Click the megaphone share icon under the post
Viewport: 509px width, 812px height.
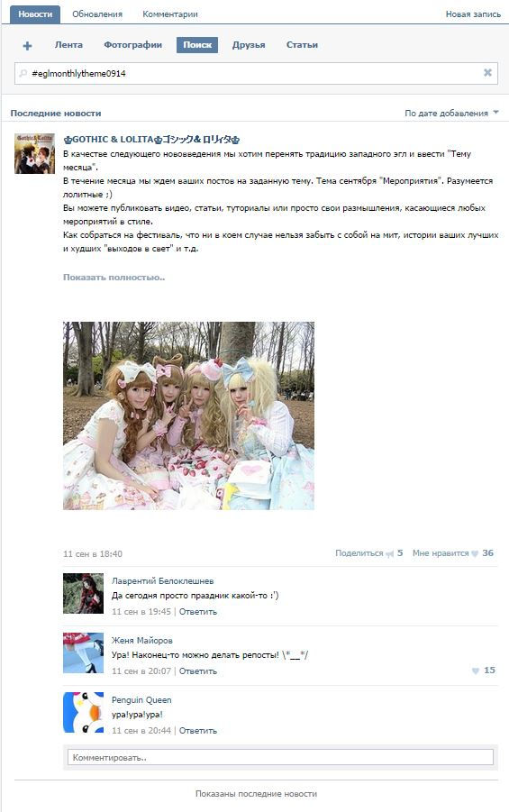(390, 553)
